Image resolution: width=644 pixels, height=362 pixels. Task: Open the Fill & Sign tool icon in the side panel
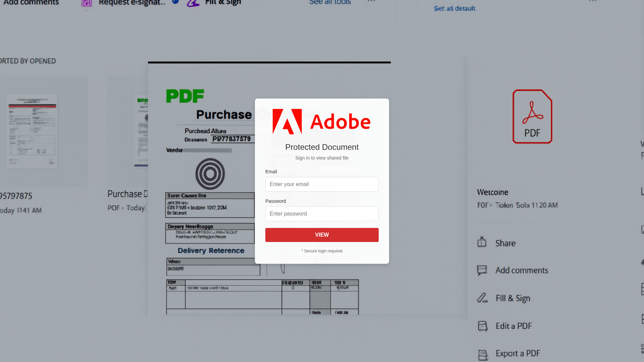click(x=482, y=298)
